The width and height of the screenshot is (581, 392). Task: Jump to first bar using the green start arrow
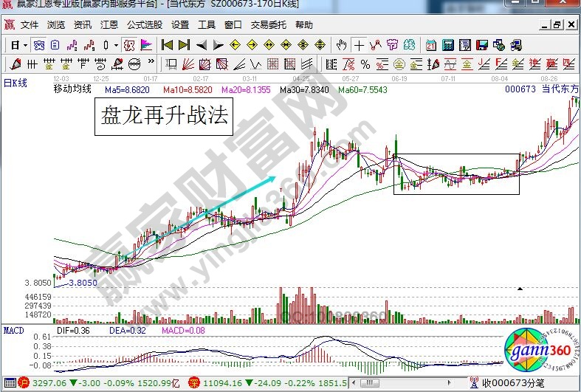coord(167,44)
